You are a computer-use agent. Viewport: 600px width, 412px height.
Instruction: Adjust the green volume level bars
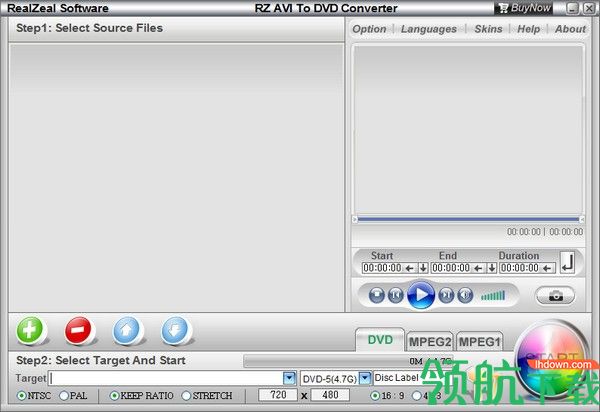tap(493, 295)
